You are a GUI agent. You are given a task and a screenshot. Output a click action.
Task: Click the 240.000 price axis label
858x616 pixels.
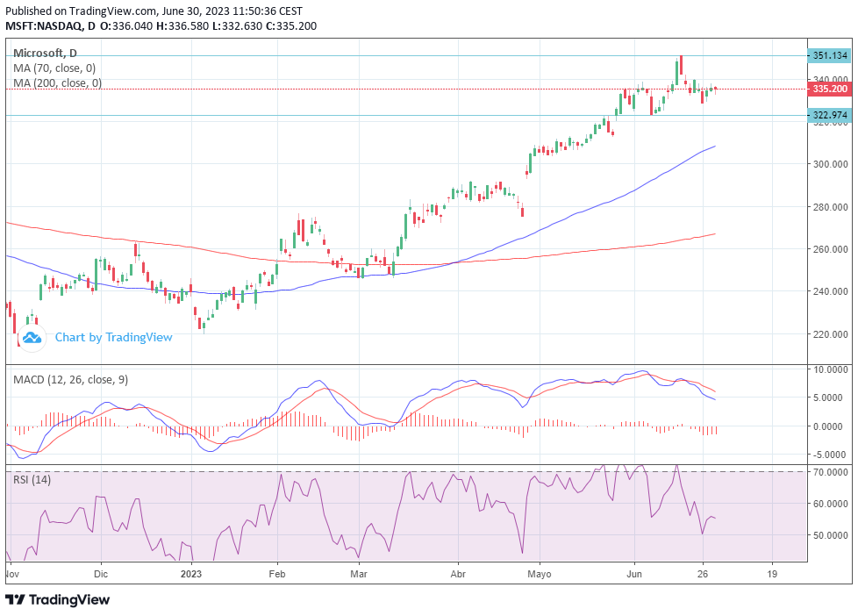tap(830, 291)
